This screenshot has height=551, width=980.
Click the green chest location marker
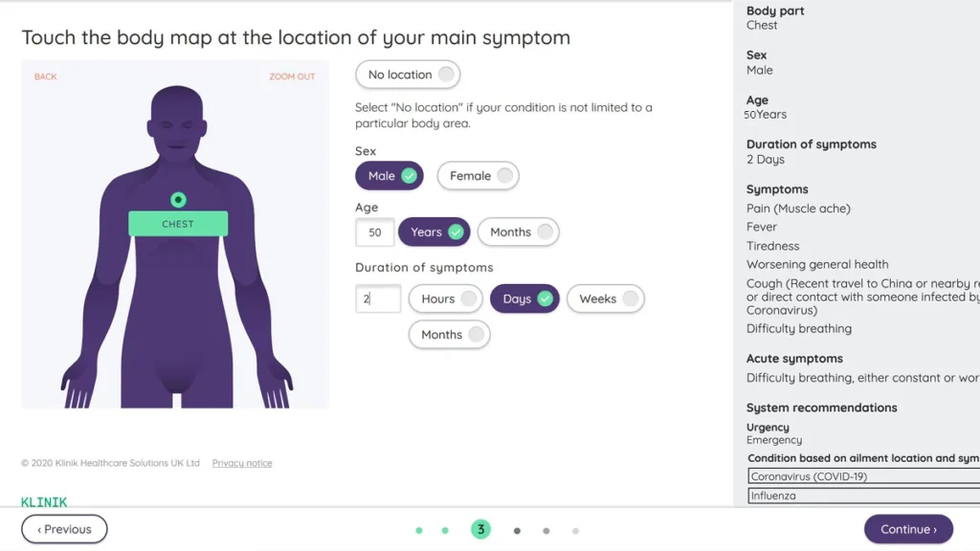pyautogui.click(x=178, y=200)
